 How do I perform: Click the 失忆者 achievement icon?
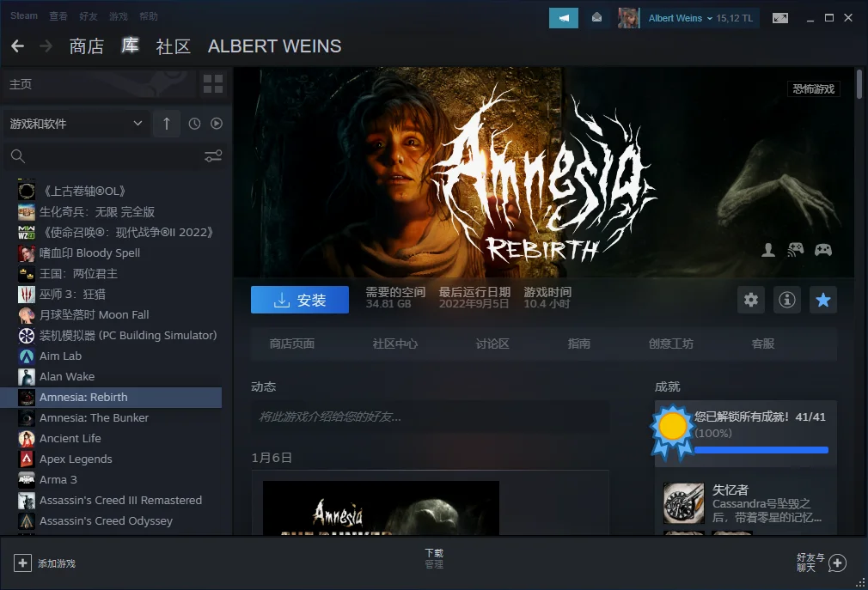click(684, 503)
